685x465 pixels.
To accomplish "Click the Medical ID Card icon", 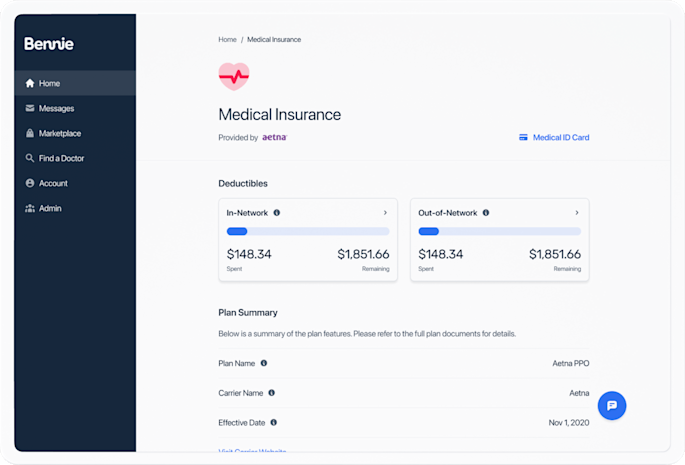I will pyautogui.click(x=523, y=137).
